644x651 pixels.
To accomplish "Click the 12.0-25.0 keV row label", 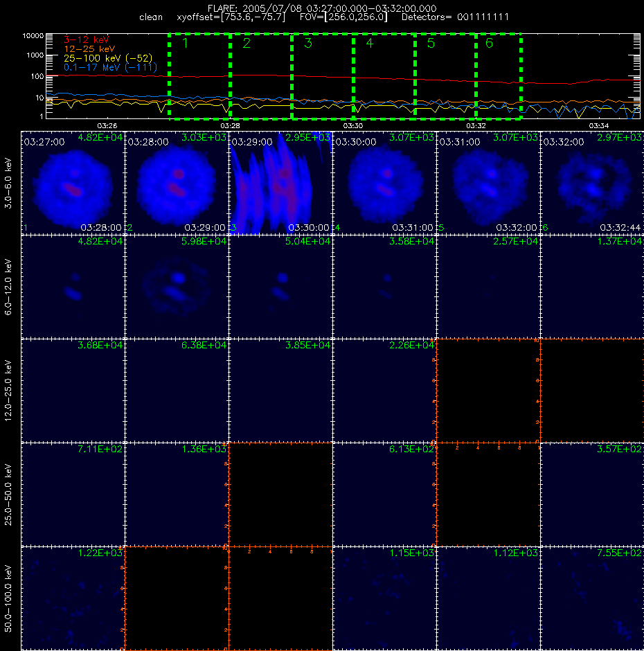I will tap(8, 391).
